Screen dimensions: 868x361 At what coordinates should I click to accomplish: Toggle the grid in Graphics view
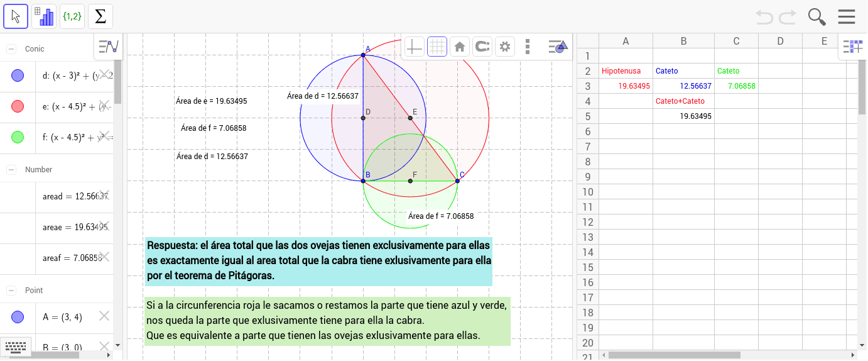[x=437, y=46]
